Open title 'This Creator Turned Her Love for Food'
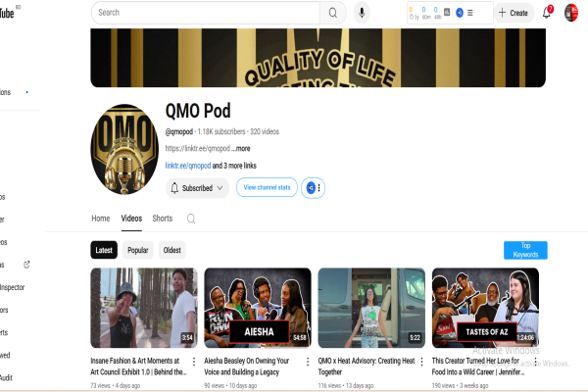 coord(478,367)
